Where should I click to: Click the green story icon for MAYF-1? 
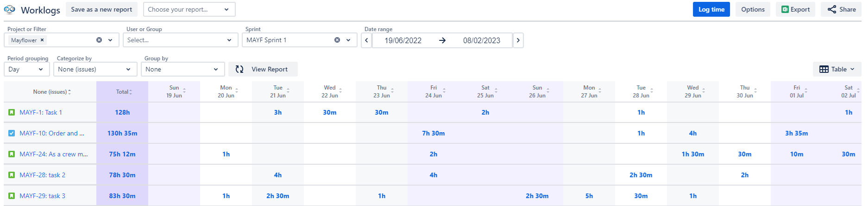coord(12,112)
